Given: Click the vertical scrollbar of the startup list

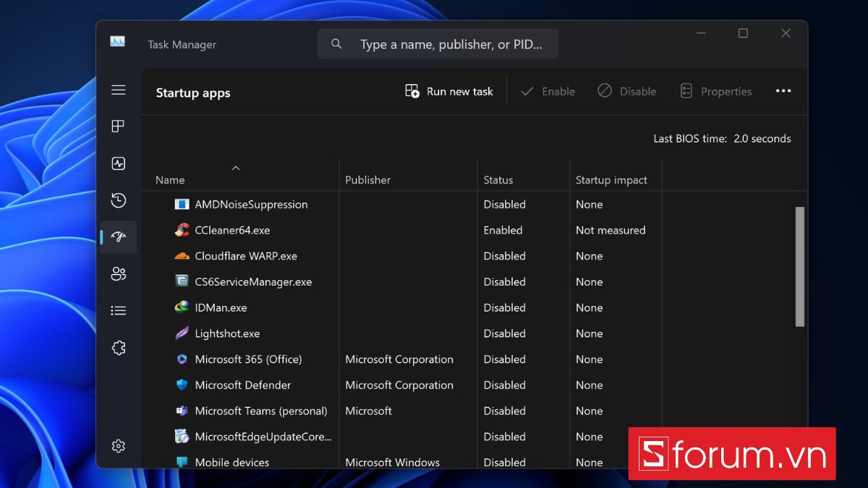Looking at the screenshot, I should pos(799,267).
